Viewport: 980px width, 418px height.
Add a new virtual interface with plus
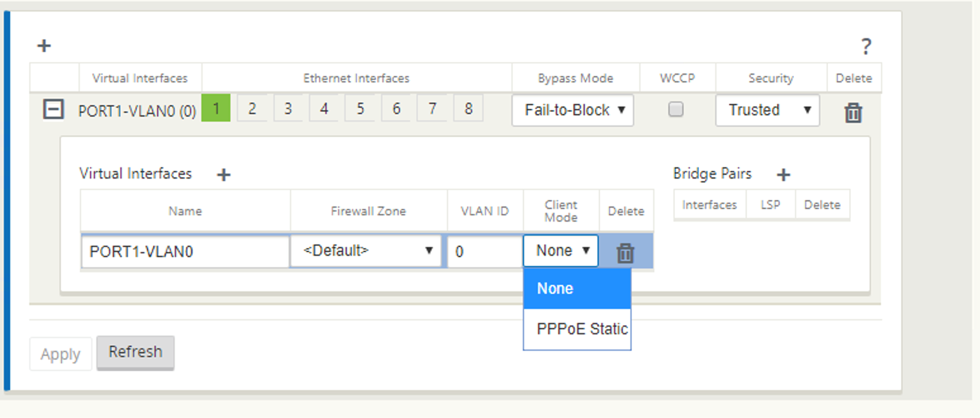pyautogui.click(x=223, y=174)
